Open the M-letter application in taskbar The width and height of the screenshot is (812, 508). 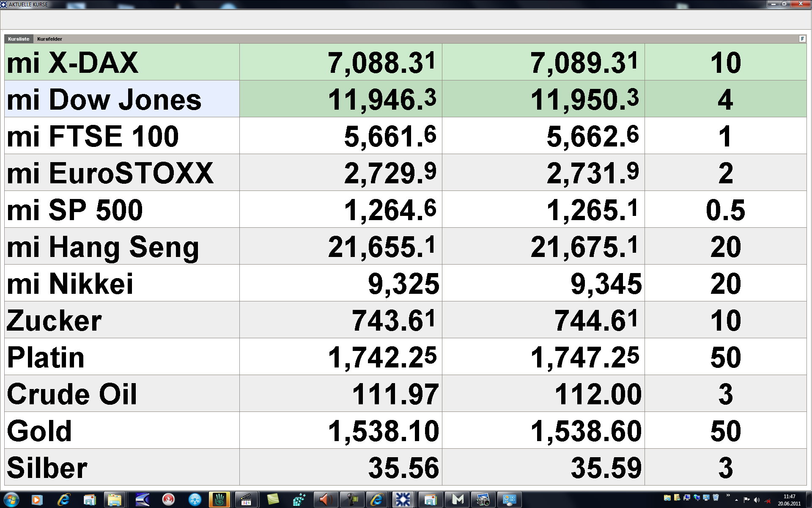458,500
